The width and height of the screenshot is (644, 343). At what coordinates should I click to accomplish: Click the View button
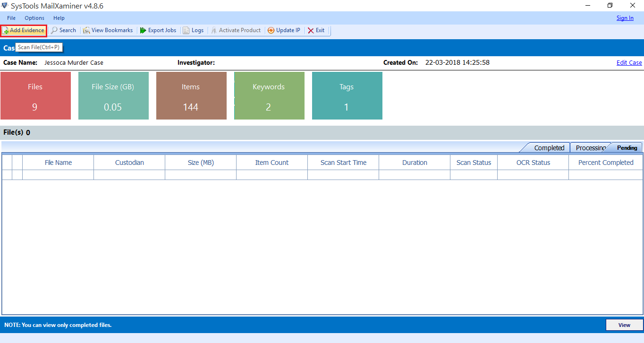[624, 325]
